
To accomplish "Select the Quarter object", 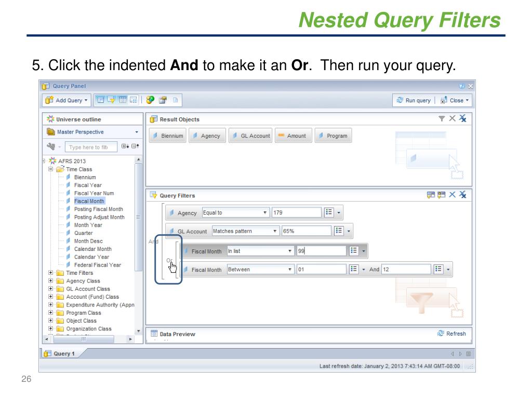I will click(x=84, y=233).
